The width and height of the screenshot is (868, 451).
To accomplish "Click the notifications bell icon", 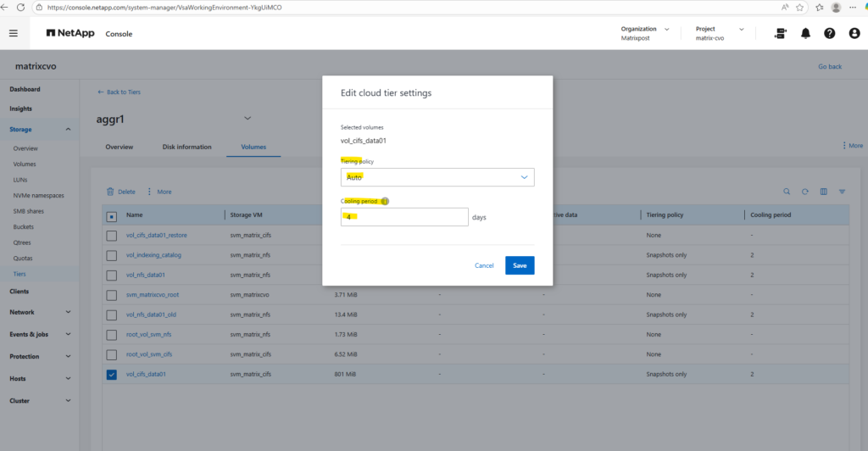I will 805,33.
